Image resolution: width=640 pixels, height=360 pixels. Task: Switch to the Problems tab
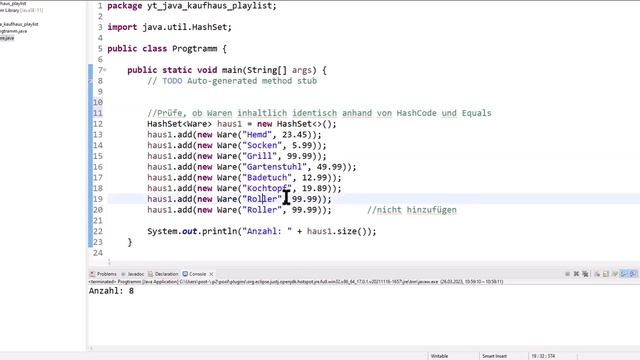pos(103,274)
